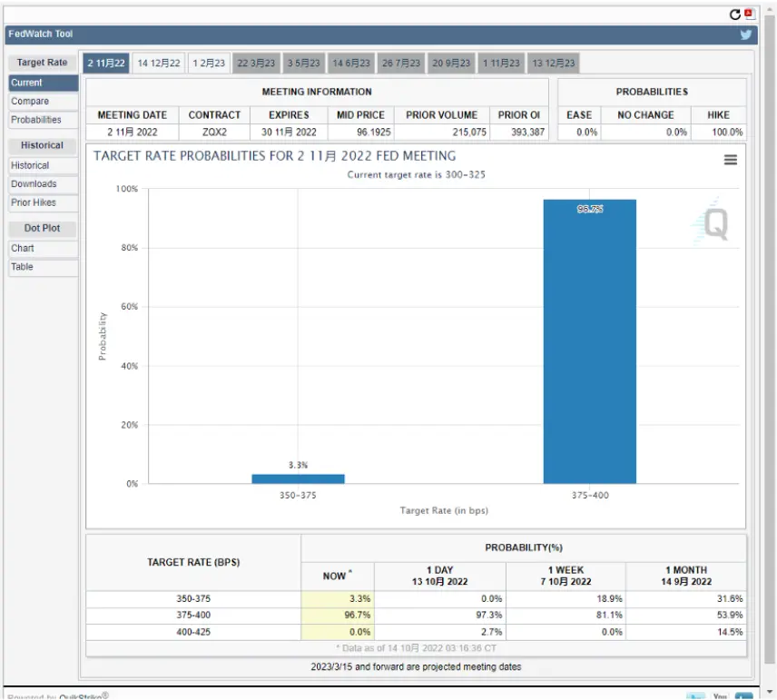Click the 375-400 row in target rate table
The image size is (777, 700).
tap(416, 616)
